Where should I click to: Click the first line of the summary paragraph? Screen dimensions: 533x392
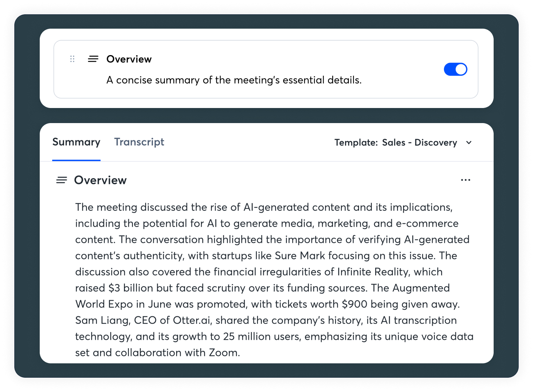click(x=263, y=207)
